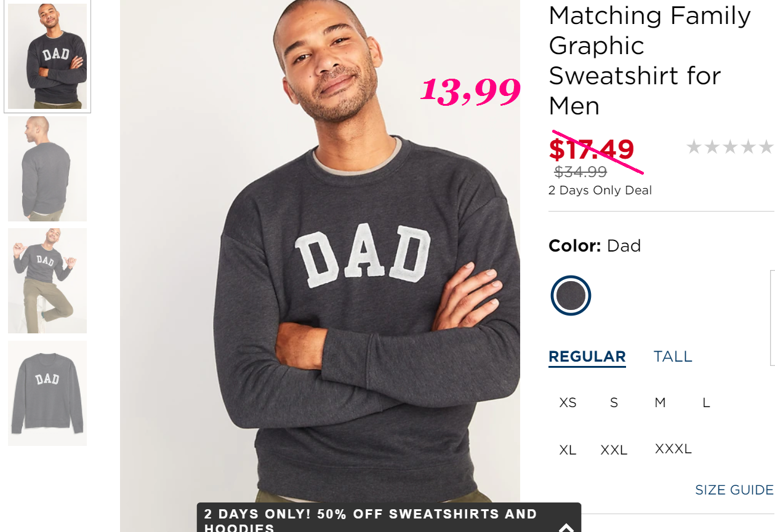The image size is (775, 532).
Task: Switch to the REGULAR fit tab
Action: pos(587,357)
